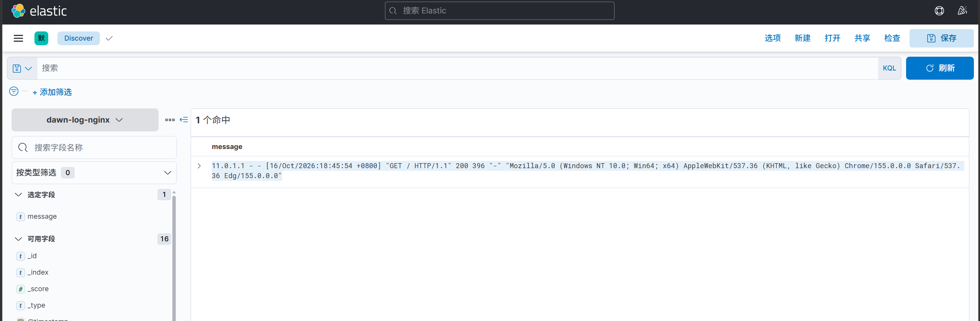Click the field list scrollbar
The width and height of the screenshot is (980, 321).
[174, 257]
